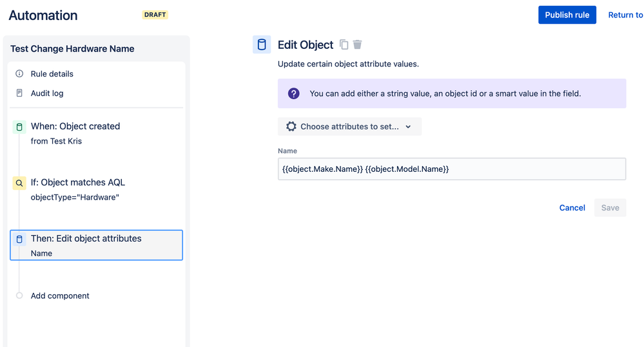This screenshot has width=644, height=347.
Task: Click the Add component circle node
Action: click(19, 295)
